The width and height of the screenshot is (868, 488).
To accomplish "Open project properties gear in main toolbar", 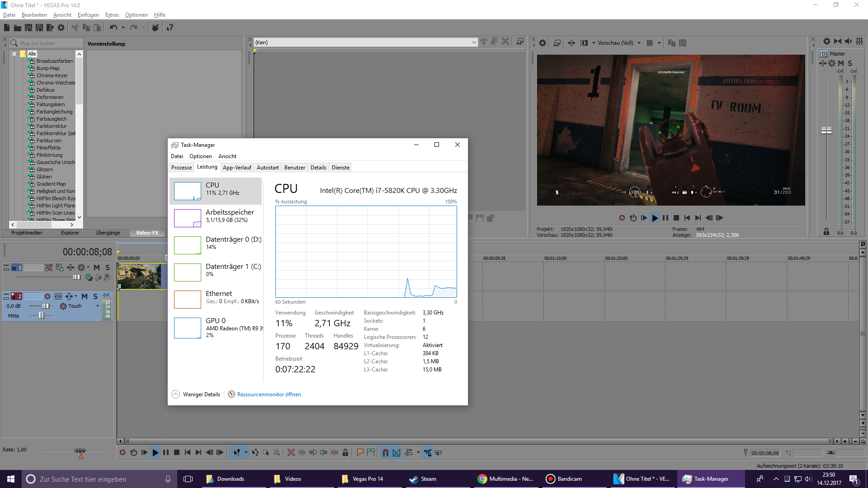I will 61,28.
